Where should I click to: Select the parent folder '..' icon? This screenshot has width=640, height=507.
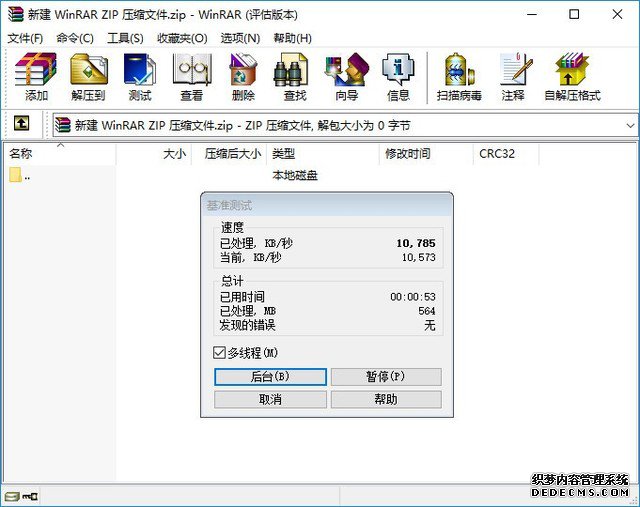click(x=16, y=175)
